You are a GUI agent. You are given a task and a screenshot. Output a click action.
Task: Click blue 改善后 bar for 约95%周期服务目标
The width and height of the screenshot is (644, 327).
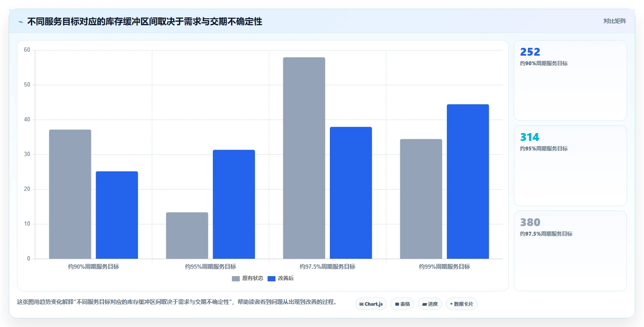point(234,204)
